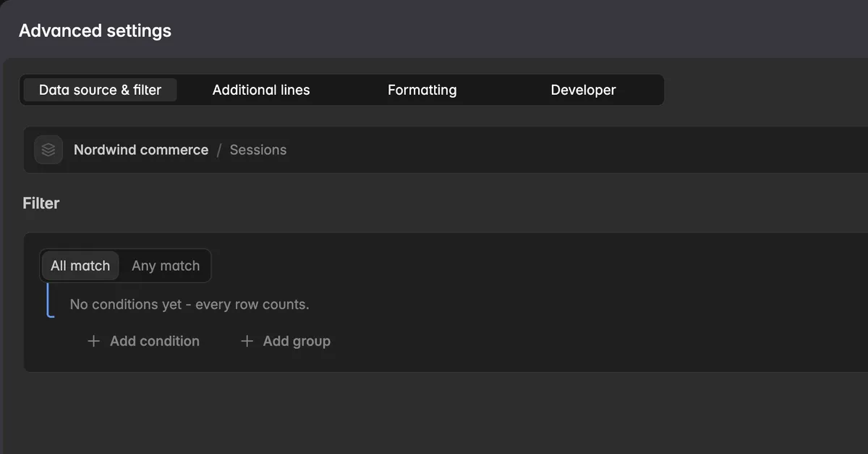868x454 pixels.
Task: Click the 'No conditions yet' placeholder text
Action: pos(190,304)
